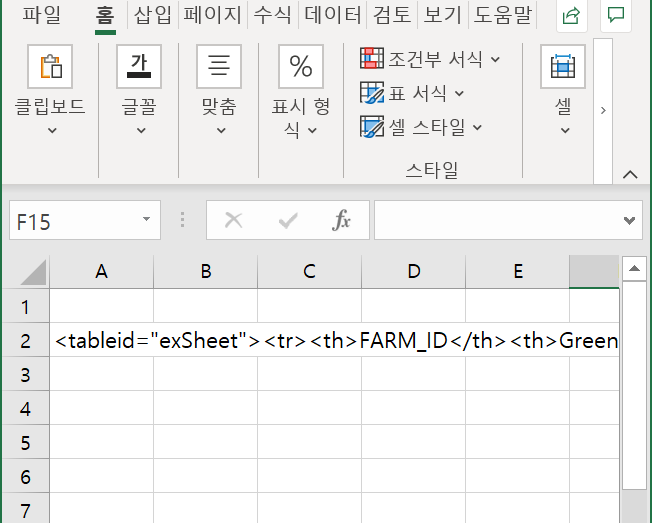The height and width of the screenshot is (523, 652).
Task: Select column A header
Action: (x=101, y=272)
